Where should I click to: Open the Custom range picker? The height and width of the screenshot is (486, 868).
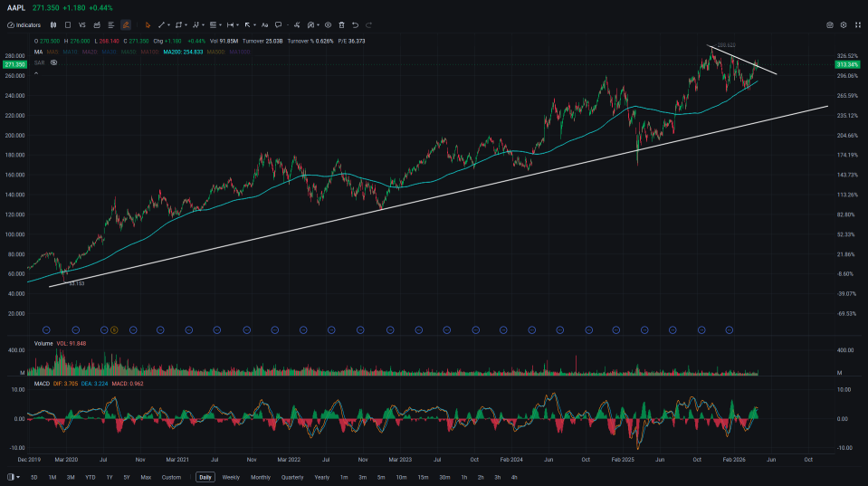[x=171, y=477]
